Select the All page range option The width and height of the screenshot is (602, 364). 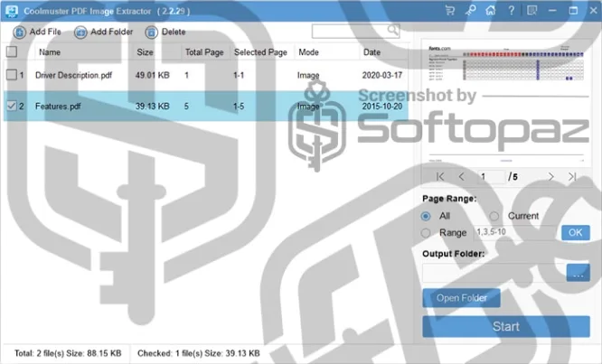pyautogui.click(x=426, y=216)
